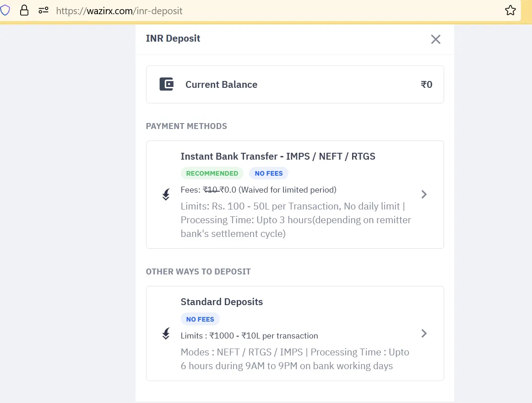Open the Standard Deposits option
Screen dimensions: 532x403
click(x=295, y=333)
